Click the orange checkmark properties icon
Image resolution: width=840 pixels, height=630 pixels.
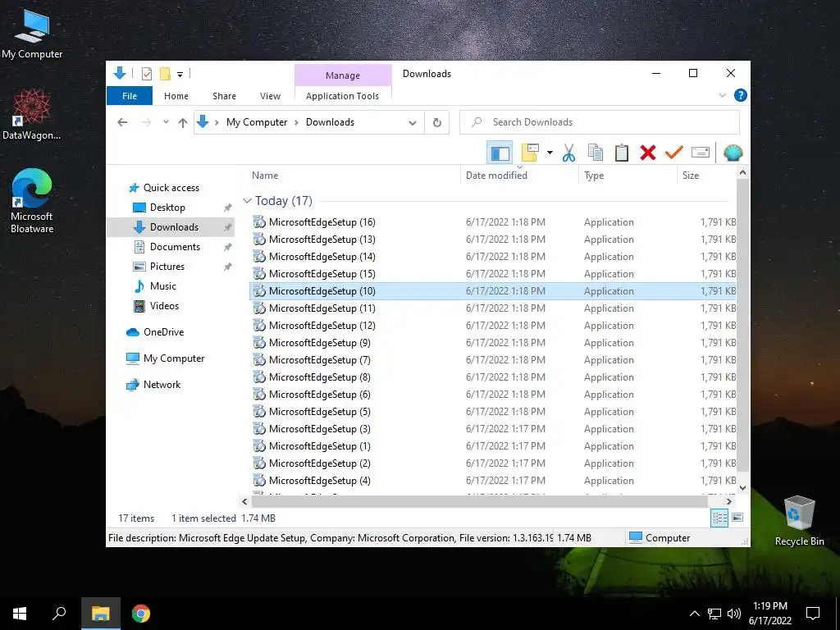(x=674, y=153)
